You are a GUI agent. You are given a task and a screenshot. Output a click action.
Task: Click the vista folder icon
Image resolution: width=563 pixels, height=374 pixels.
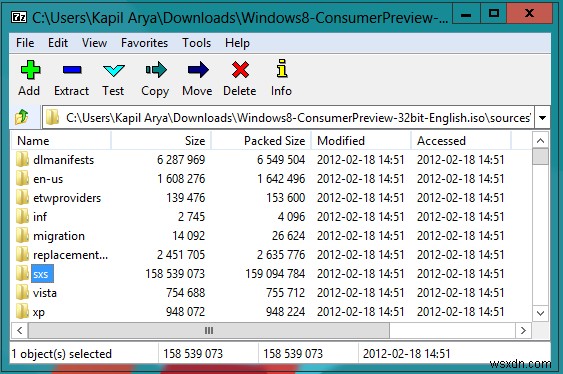[x=22, y=293]
